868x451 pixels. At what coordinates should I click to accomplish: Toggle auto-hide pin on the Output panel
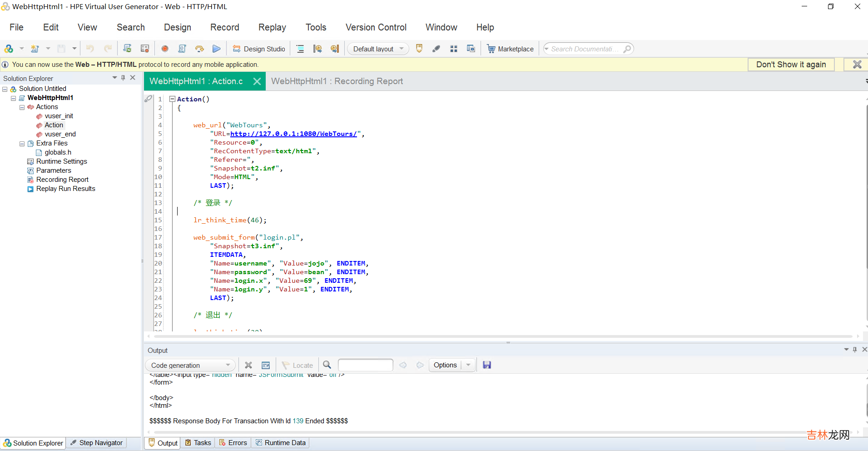[855, 350]
